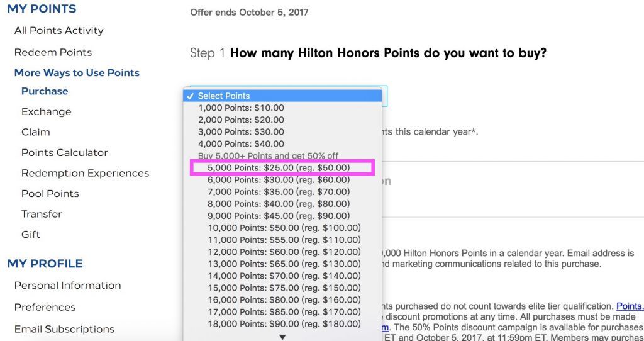
Task: Go to Transfer points
Action: click(42, 214)
